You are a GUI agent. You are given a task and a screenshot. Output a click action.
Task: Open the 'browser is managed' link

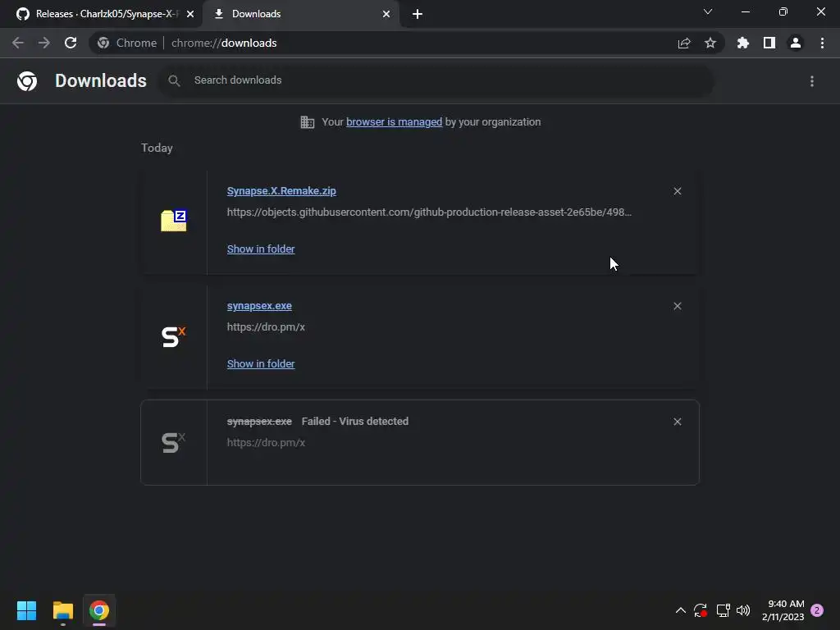tap(394, 122)
